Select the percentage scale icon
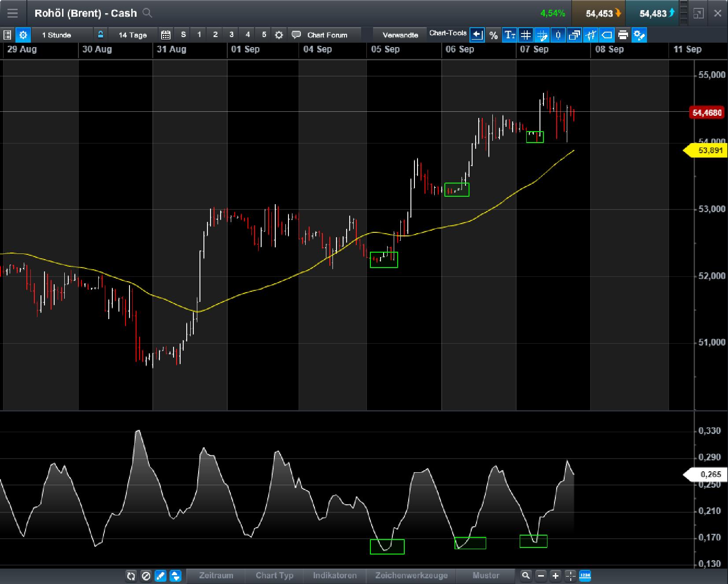728x584 pixels. click(x=493, y=35)
